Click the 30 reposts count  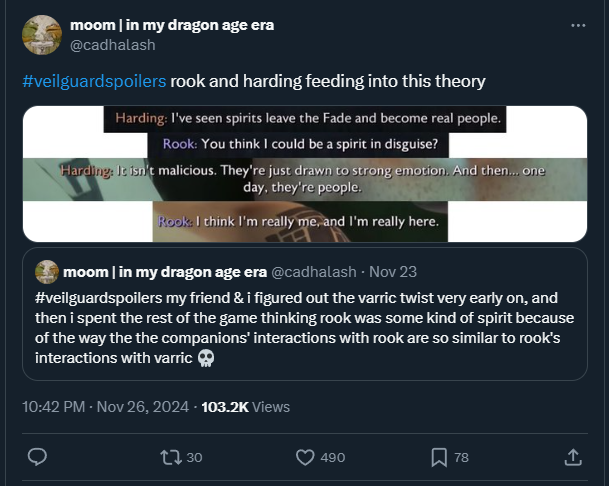pyautogui.click(x=195, y=457)
